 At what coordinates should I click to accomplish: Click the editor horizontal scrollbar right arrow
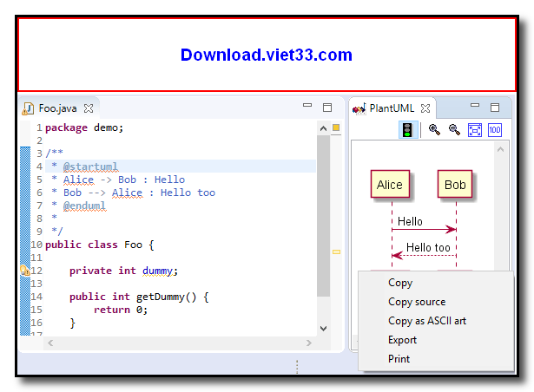tap(310, 343)
